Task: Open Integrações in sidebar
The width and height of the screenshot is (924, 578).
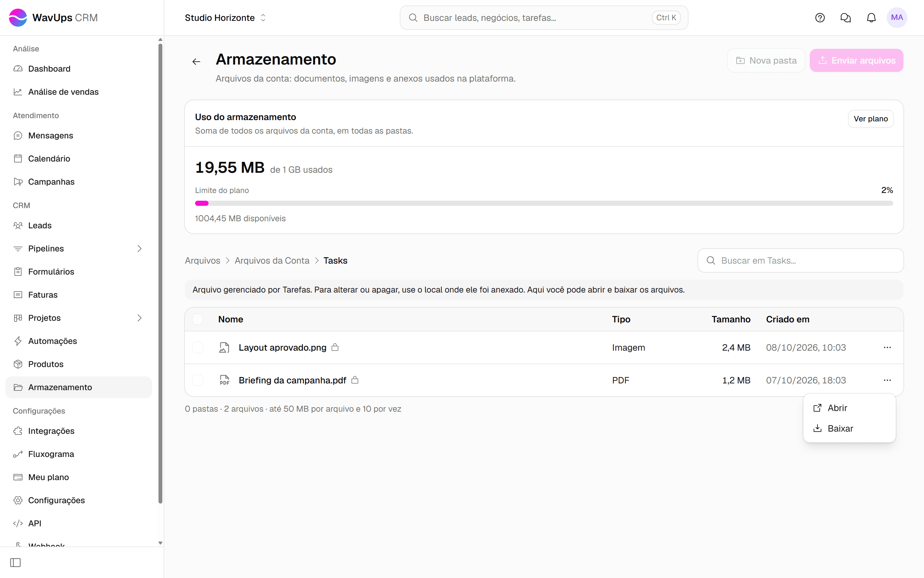Action: coord(79,431)
